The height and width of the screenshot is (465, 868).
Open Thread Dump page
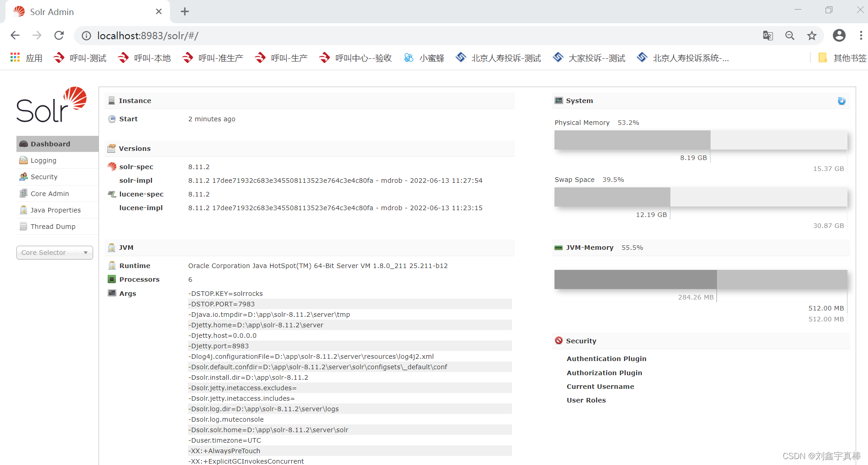coord(58,226)
